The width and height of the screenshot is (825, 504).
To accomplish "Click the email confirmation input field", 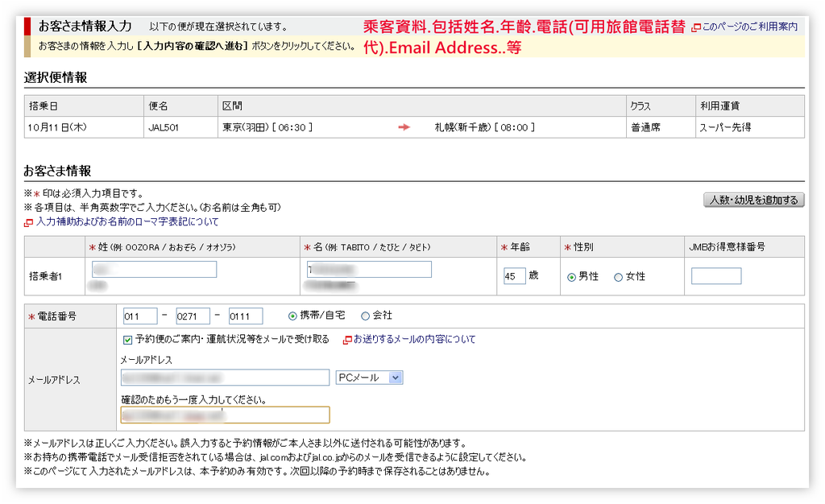I will click(x=226, y=415).
